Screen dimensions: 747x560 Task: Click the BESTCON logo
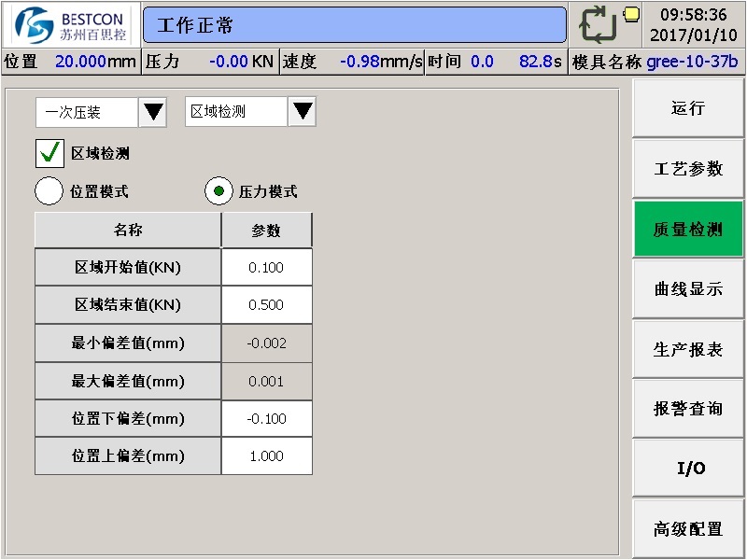point(71,25)
